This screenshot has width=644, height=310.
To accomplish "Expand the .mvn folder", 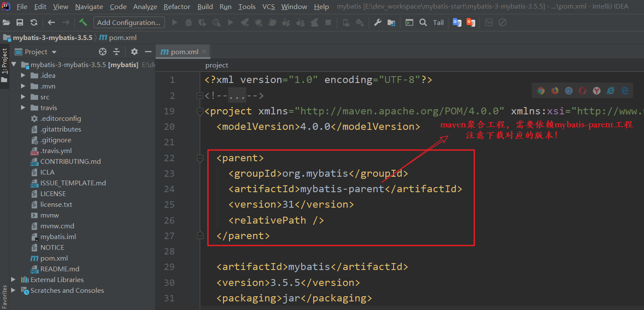I will point(23,86).
